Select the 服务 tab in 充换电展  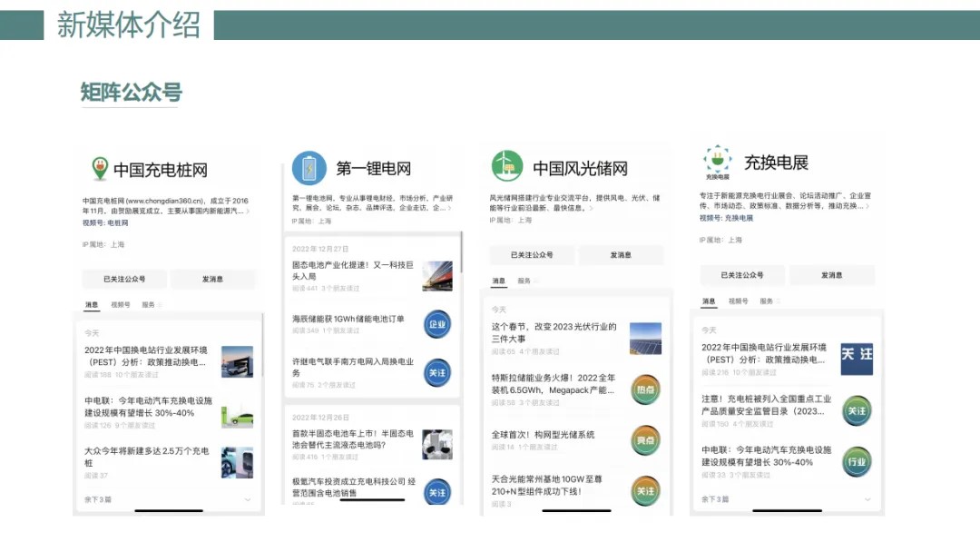point(766,301)
